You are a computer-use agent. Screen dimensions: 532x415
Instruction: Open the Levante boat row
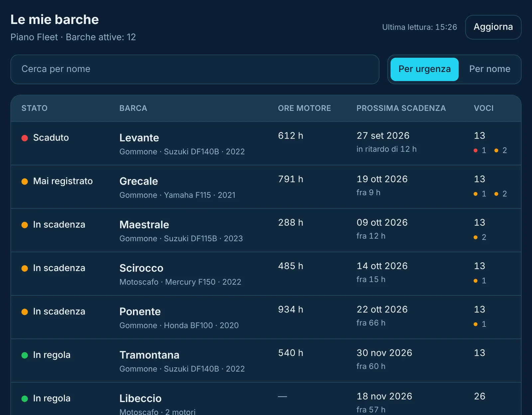266,143
